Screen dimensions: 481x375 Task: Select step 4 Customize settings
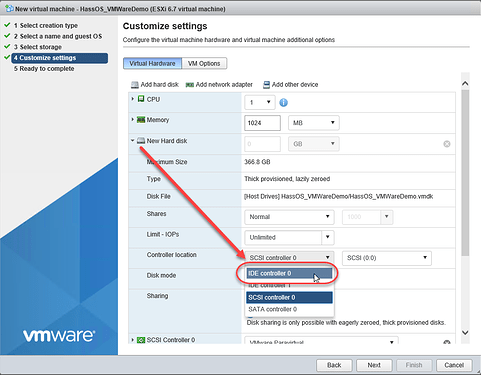click(60, 58)
